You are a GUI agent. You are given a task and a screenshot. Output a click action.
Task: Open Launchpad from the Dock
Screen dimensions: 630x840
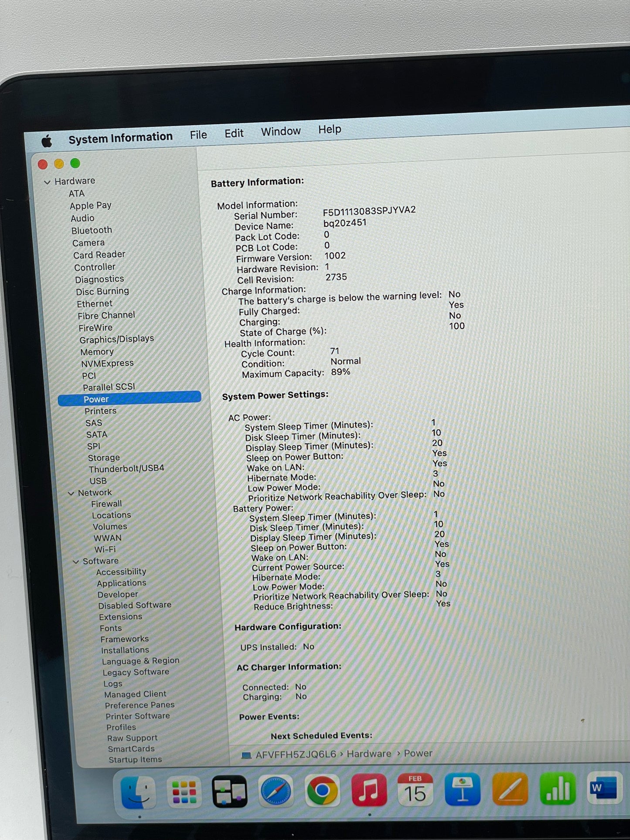click(184, 792)
